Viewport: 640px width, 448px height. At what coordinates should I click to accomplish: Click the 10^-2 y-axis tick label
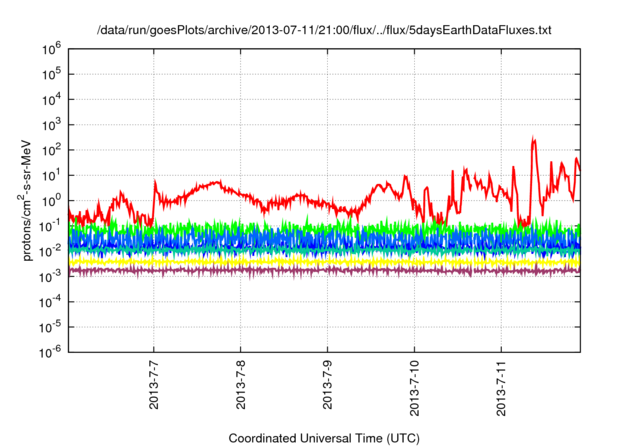click(50, 252)
